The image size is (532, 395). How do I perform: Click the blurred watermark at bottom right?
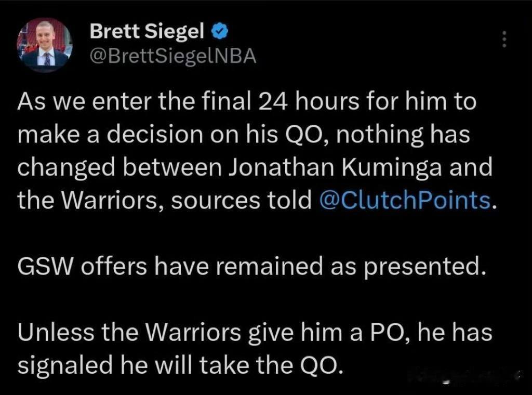click(x=464, y=376)
